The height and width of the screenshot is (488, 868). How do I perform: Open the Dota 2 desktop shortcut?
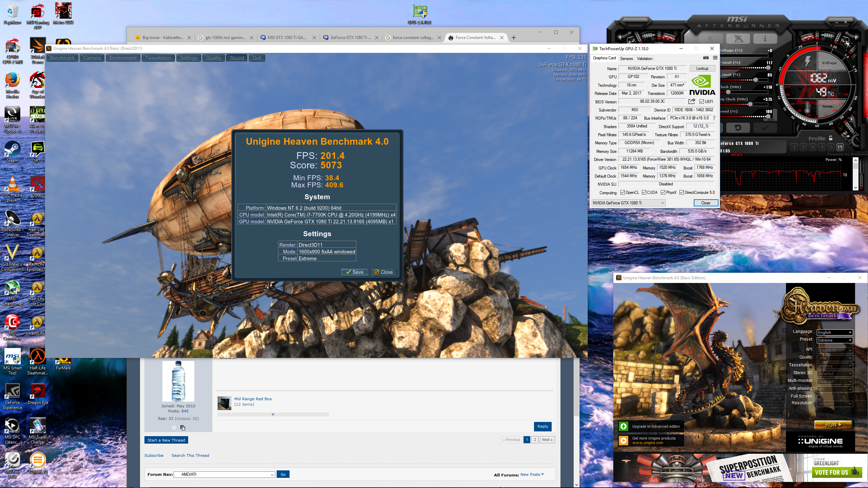[38, 186]
